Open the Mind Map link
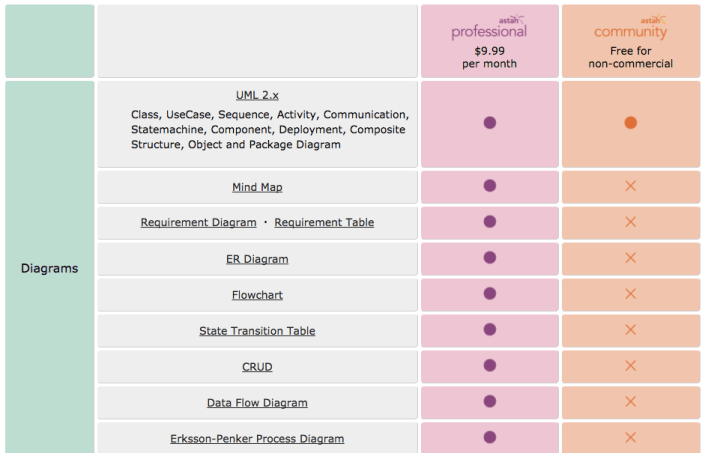714x453 pixels. [x=257, y=187]
